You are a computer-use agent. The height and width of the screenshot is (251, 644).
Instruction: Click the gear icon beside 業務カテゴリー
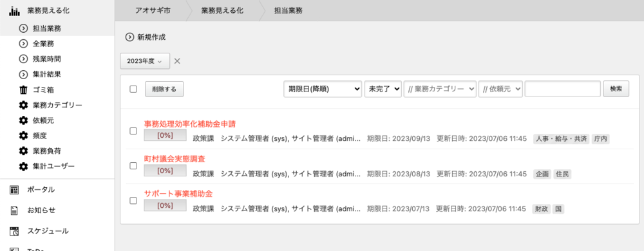(23, 105)
